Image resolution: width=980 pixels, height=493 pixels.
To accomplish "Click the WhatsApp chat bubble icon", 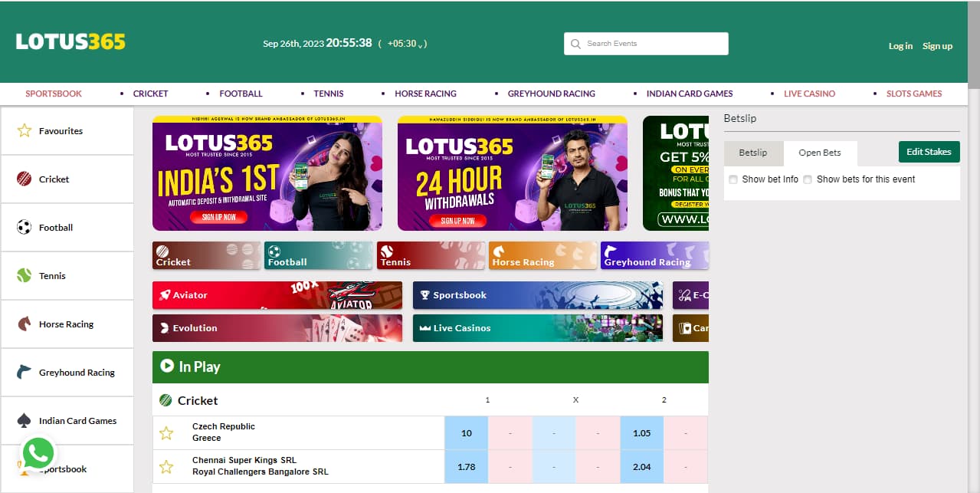I will (38, 453).
